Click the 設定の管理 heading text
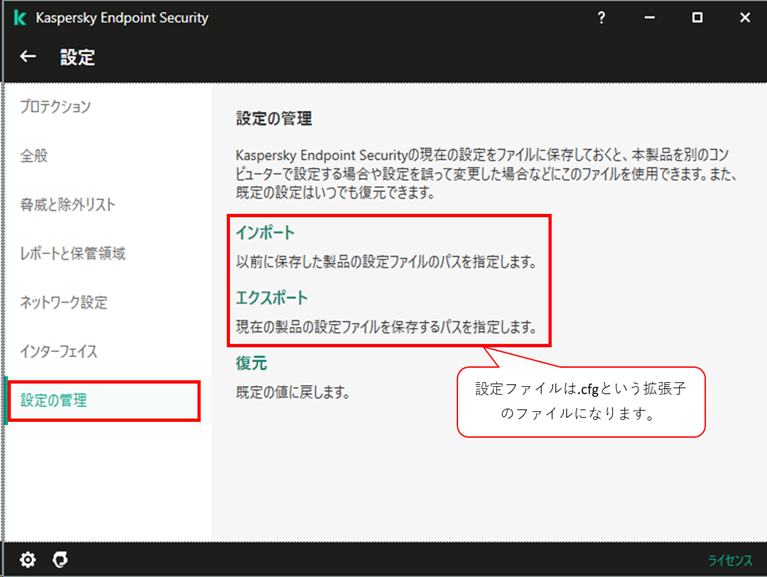 [x=274, y=118]
